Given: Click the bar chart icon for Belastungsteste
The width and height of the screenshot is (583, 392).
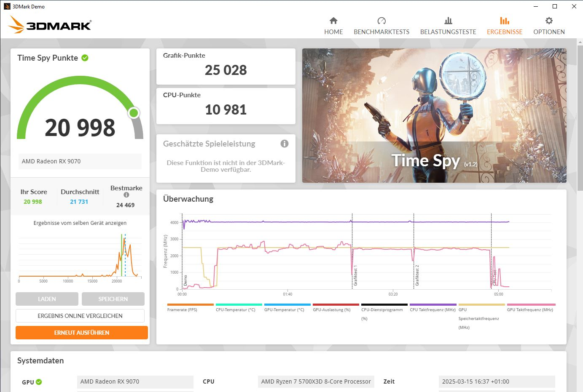Looking at the screenshot, I should coord(448,21).
